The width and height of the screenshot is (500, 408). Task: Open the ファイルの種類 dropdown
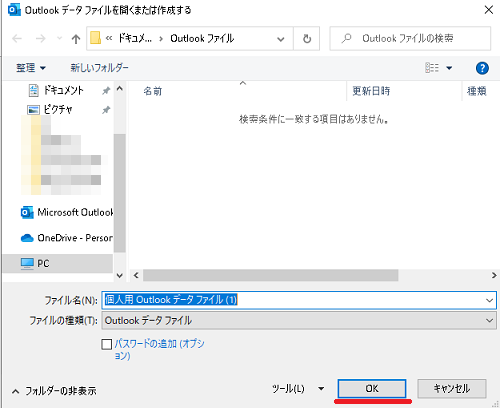pos(299,321)
